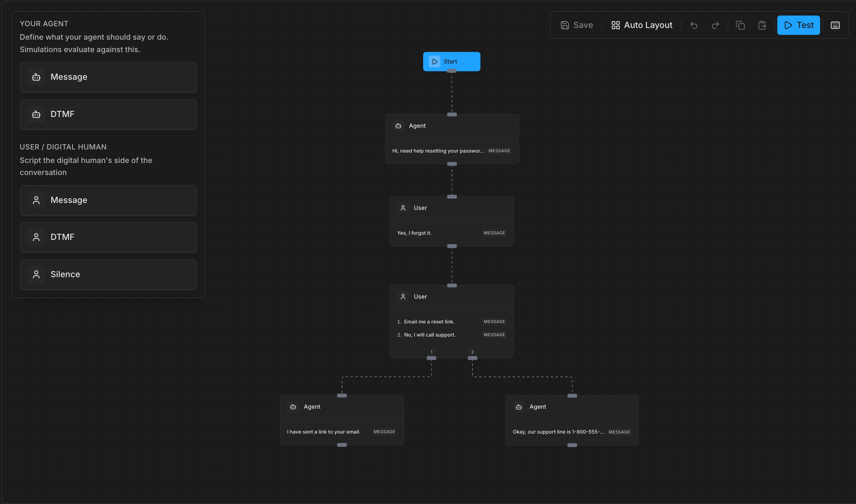Click person icon of 'Yes, I forgot it' User node
Screen dimensions: 856x504
pos(403,208)
